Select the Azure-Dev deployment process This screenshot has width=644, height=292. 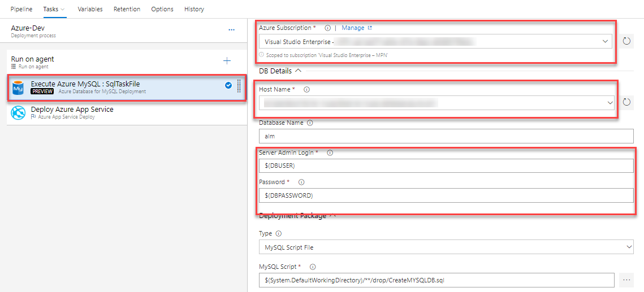(123, 30)
